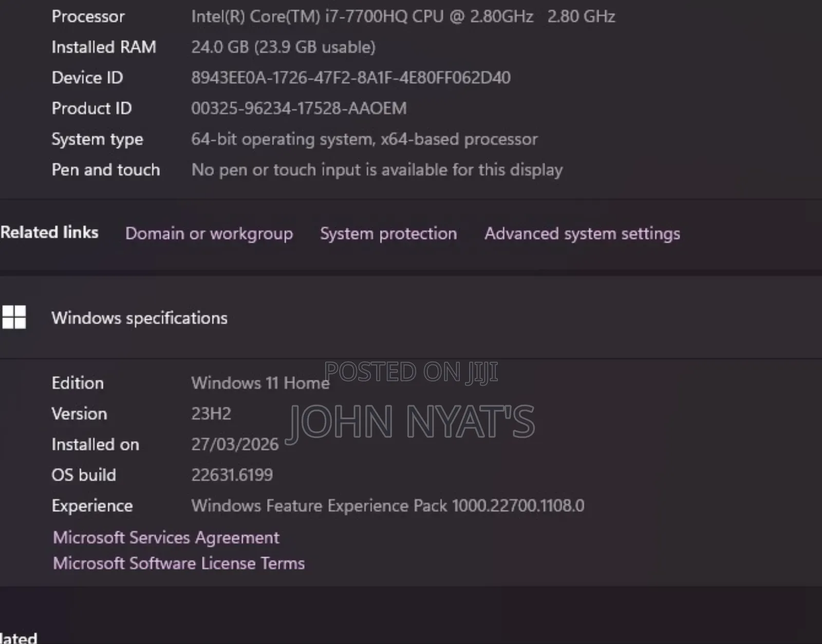Select Installed on date 27/03/2026
The image size is (822, 644).
click(235, 444)
